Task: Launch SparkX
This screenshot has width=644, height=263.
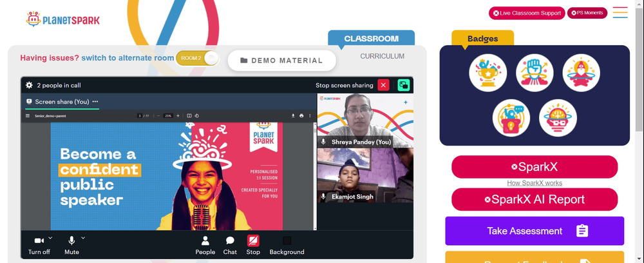Action: [535, 167]
